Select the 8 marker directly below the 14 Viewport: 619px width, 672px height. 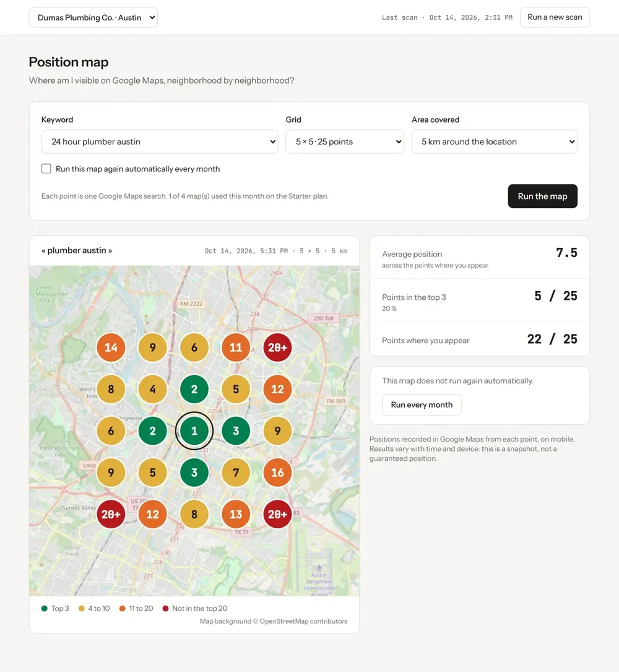(x=111, y=389)
